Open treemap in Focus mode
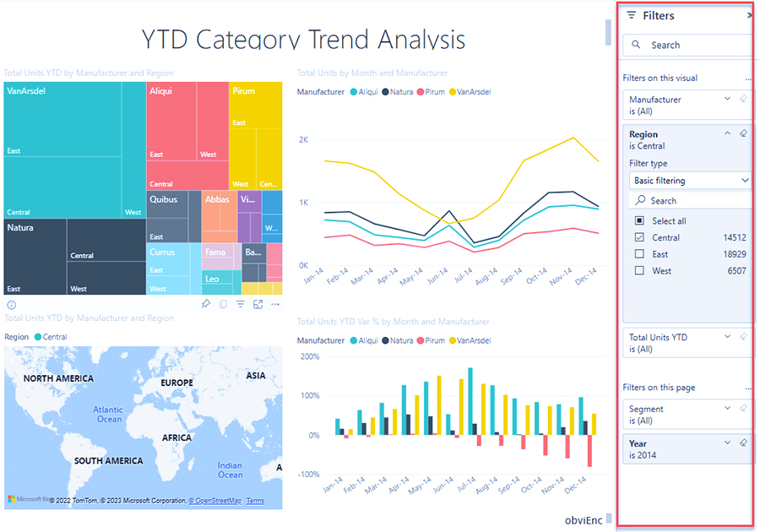760x532 pixels. (x=258, y=304)
